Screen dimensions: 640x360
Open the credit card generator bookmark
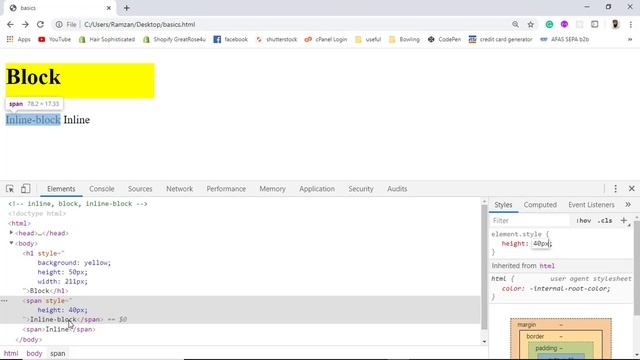pos(501,39)
